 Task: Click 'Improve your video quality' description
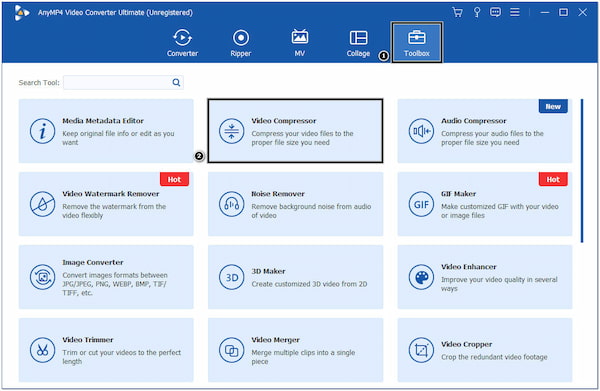click(499, 284)
